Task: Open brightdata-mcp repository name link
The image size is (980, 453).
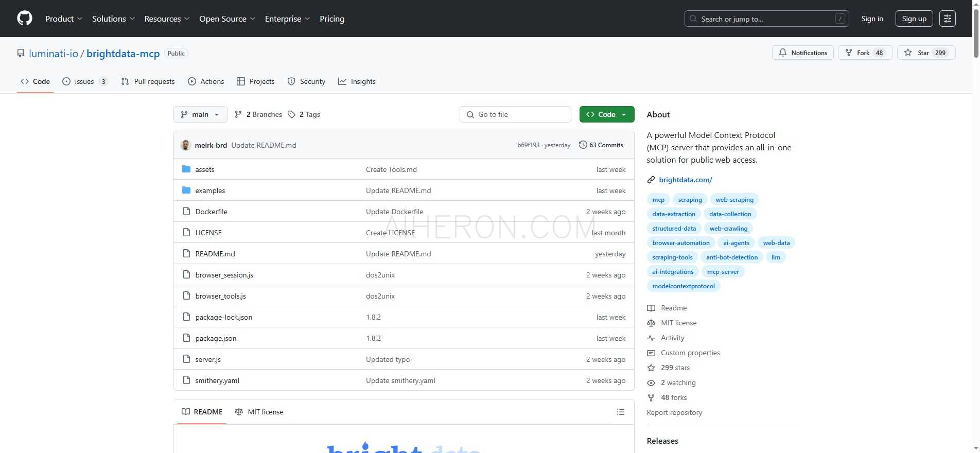Action: 123,54
